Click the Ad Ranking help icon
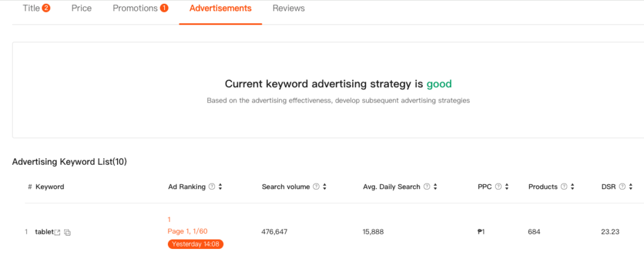Screen dimensions: 644x259 pyautogui.click(x=212, y=187)
